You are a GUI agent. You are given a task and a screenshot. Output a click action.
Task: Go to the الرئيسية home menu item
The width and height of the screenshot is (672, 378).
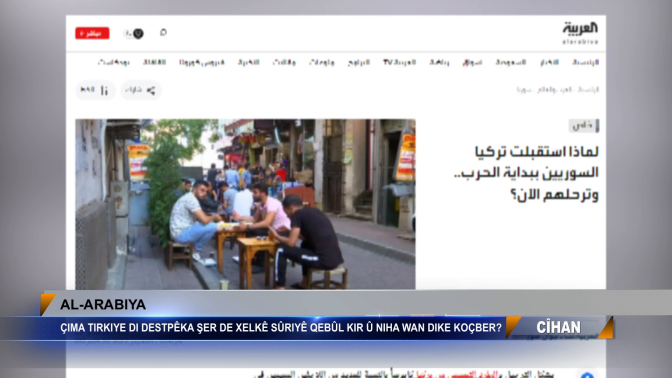coord(585,62)
